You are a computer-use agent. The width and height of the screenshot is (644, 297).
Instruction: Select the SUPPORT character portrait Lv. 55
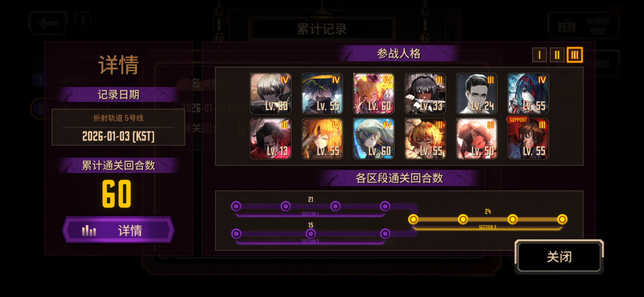click(528, 139)
